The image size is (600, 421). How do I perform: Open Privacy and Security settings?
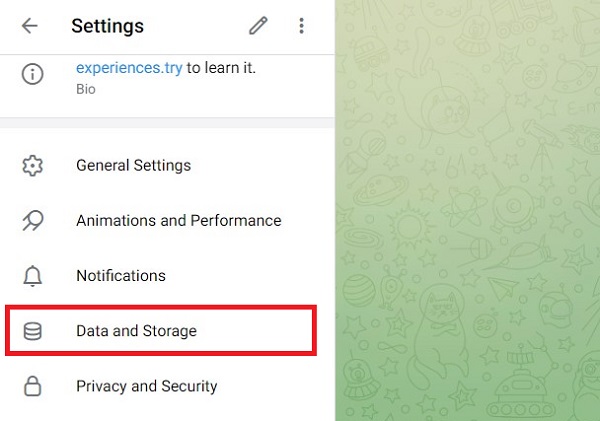pyautogui.click(x=146, y=386)
